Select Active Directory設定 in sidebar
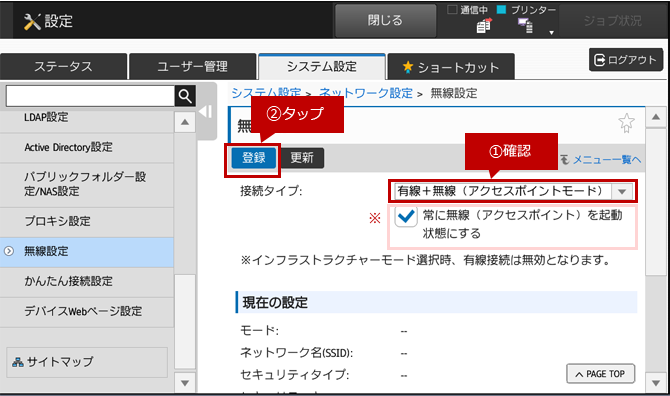This screenshot has height=396, width=670. tap(87, 147)
